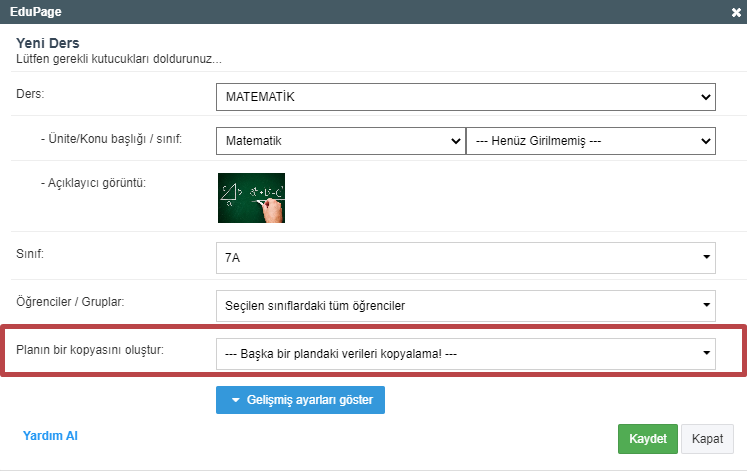Image resolution: width=747 pixels, height=471 pixels.
Task: Show advanced settings via "Gelişmiş ayarları göster"
Action: [x=300, y=400]
